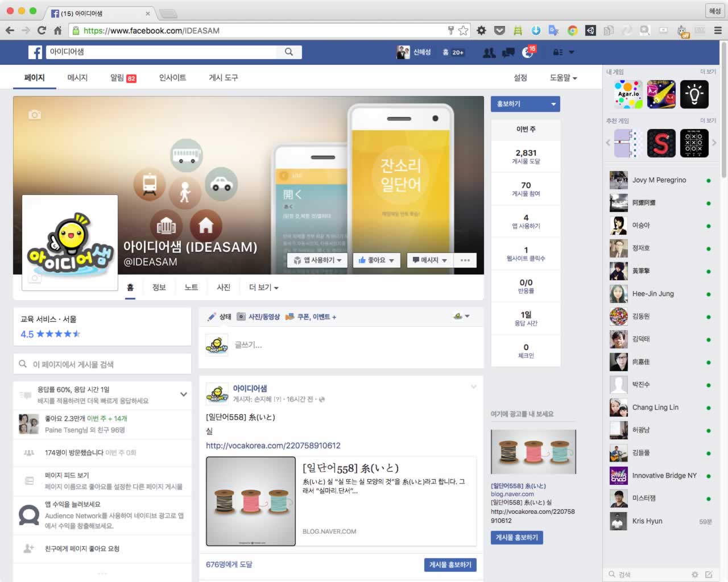This screenshot has width=728, height=582.
Task: Click the 글쓰기 post composer field
Action: [341, 345]
